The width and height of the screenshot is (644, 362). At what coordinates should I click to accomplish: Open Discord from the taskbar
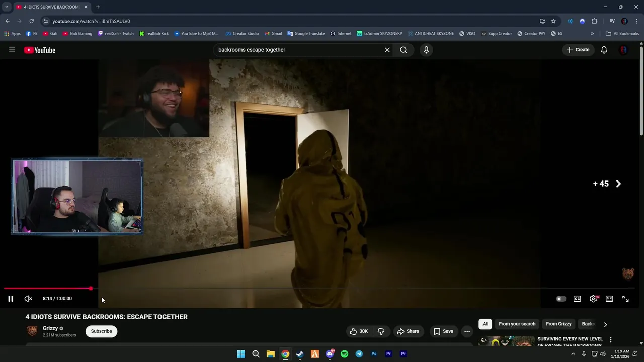(330, 354)
